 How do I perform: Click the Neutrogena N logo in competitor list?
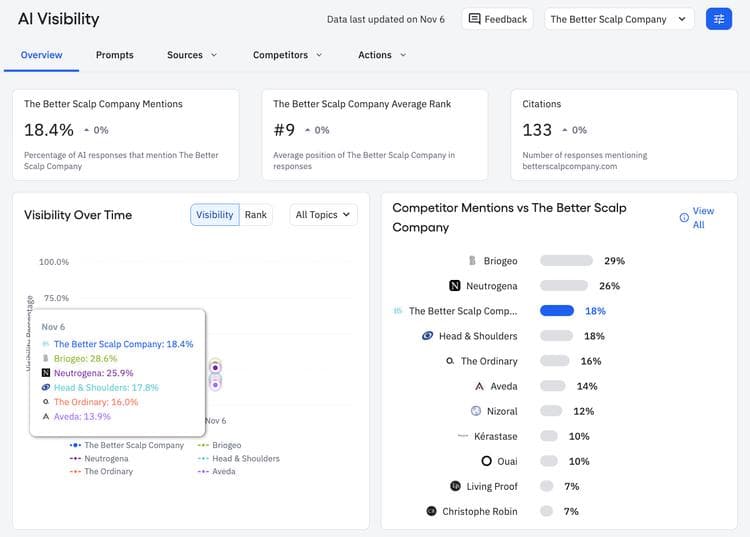pyautogui.click(x=454, y=285)
